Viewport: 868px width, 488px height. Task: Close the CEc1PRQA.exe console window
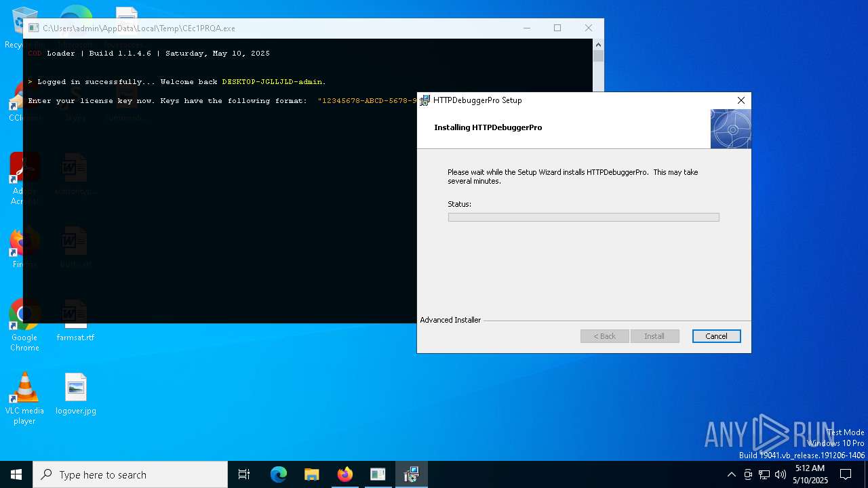point(588,28)
